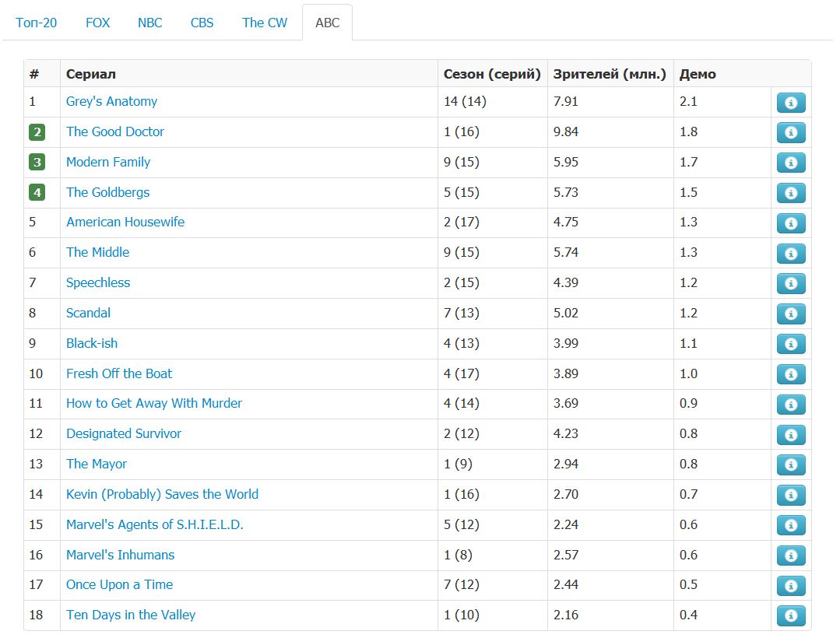Open the FOX tab
This screenshot has height=638, width=840.
click(97, 23)
